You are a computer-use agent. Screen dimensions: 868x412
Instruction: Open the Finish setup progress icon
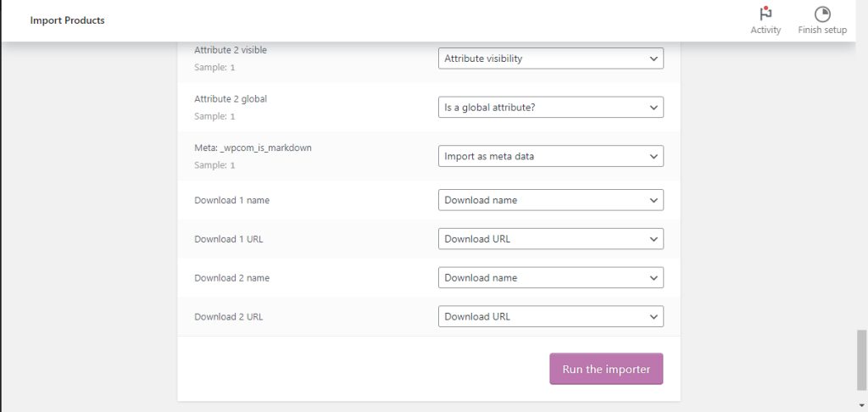coord(822,14)
